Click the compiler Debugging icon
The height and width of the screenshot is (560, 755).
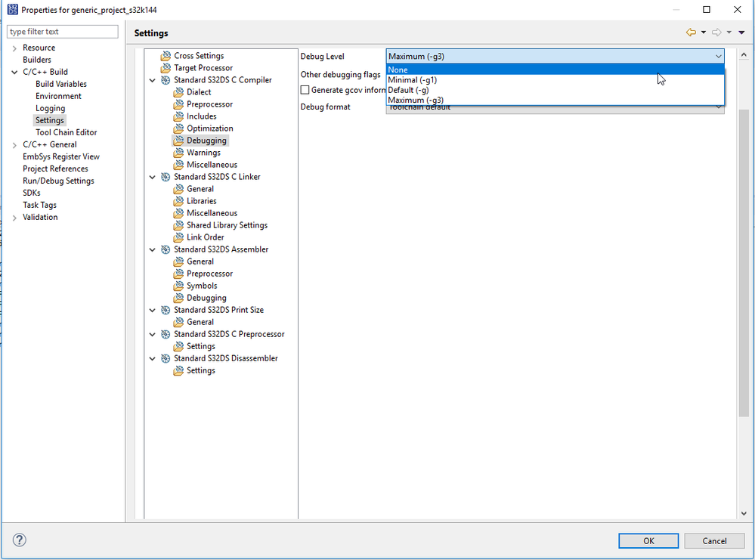178,141
